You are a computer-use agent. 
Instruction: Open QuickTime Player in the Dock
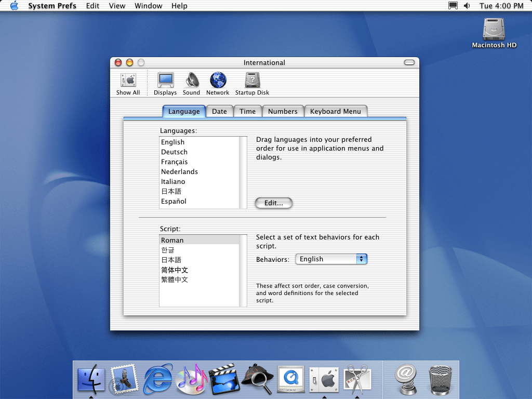click(x=290, y=378)
